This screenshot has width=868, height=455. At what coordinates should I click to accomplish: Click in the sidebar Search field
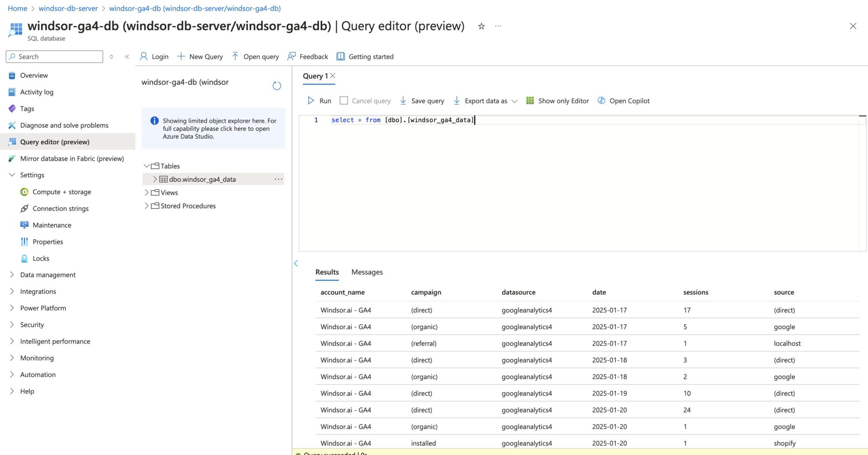click(x=54, y=56)
